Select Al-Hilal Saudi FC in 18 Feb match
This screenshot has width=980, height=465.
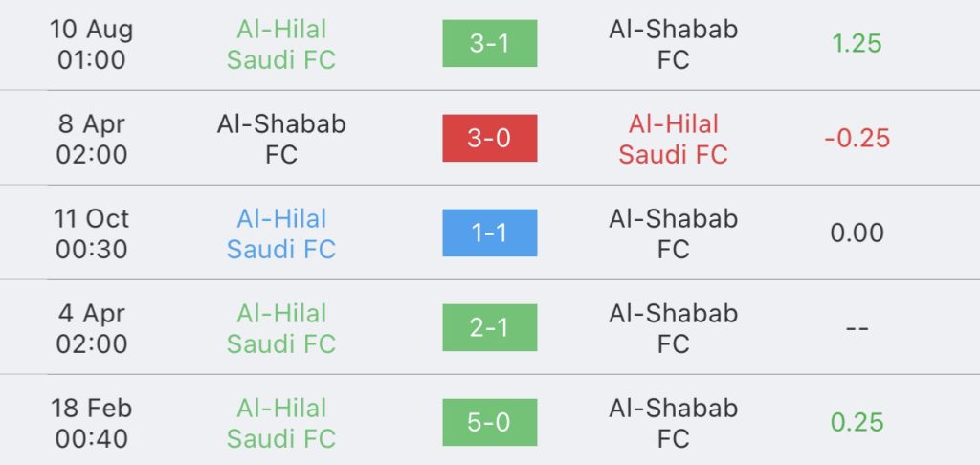pos(281,423)
